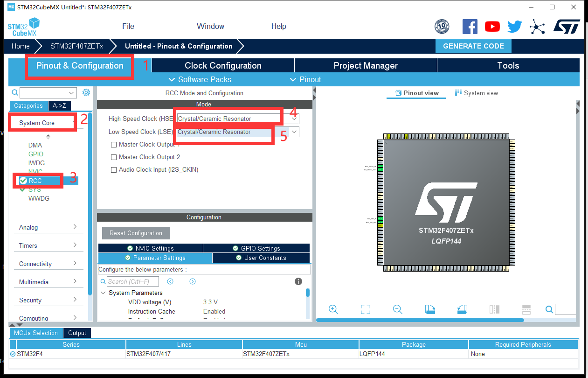Go to previous parameter search result
588x378 pixels.
pyautogui.click(x=170, y=281)
